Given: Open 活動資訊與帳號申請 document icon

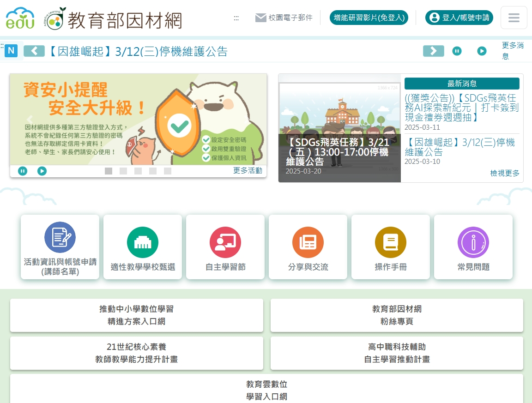Looking at the screenshot, I should pos(60,237).
